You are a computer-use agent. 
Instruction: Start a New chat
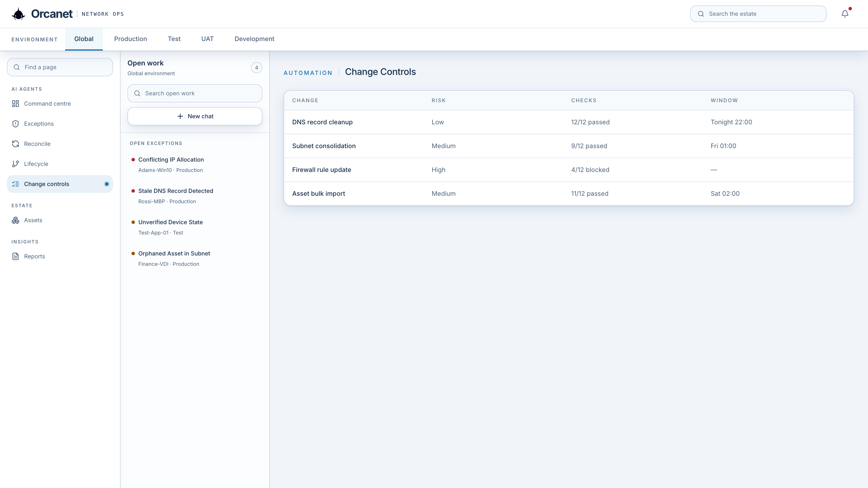[195, 116]
